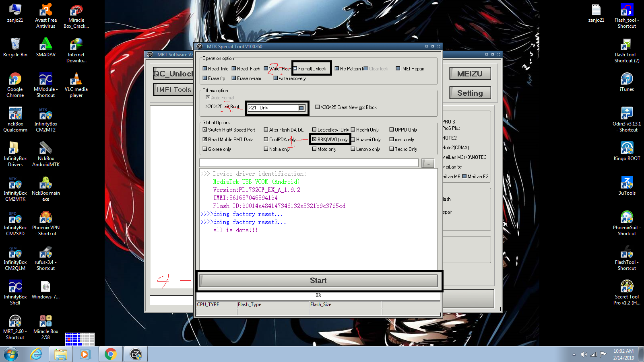
Task: Tick the Format(Unlock) checkbox
Action: [x=295, y=69]
